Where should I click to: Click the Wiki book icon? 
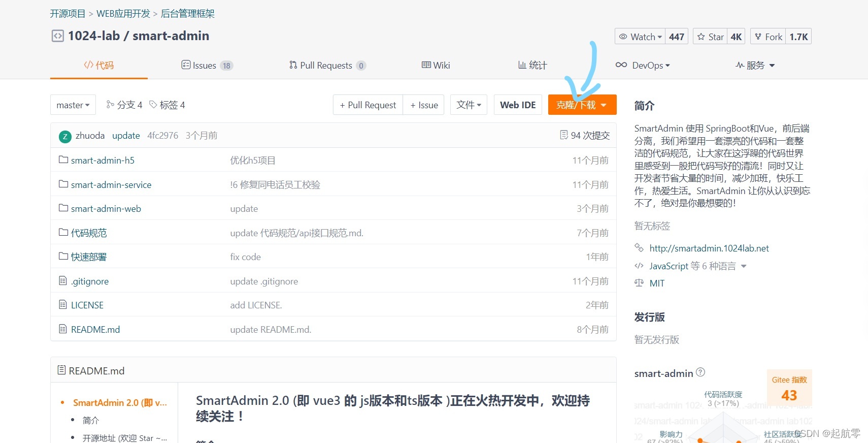[x=426, y=65]
